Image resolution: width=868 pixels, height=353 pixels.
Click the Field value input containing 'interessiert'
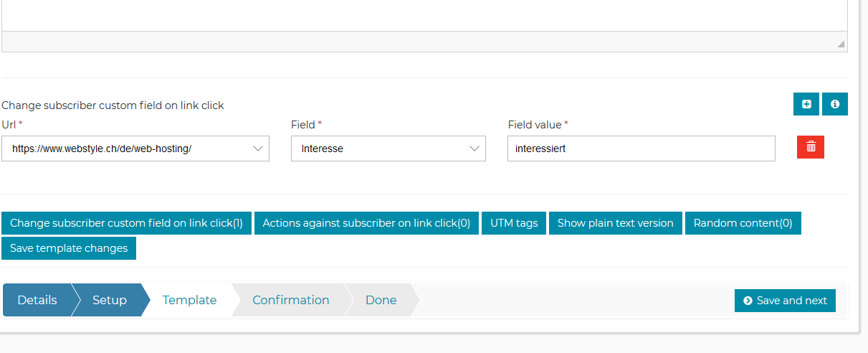[641, 149]
